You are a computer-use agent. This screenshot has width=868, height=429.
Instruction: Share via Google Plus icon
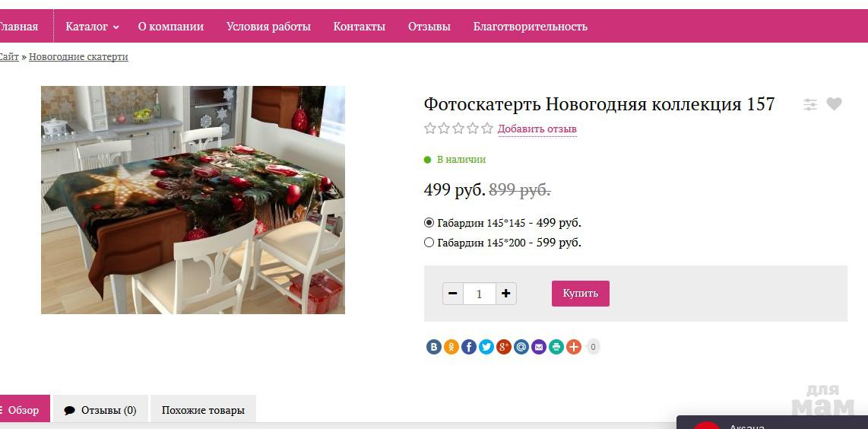point(504,347)
